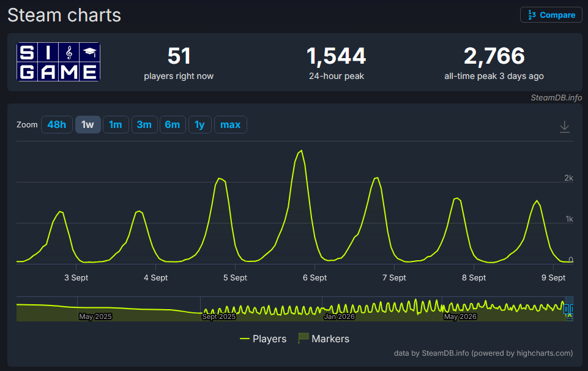The width and height of the screenshot is (588, 371).
Task: Click the chart download icon
Action: tap(564, 127)
